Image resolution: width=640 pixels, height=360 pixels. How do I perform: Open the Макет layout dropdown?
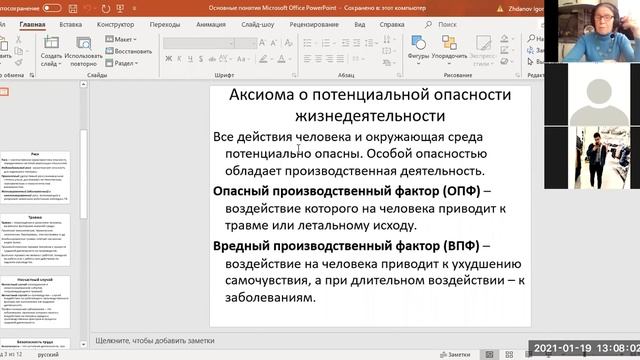[x=121, y=39]
